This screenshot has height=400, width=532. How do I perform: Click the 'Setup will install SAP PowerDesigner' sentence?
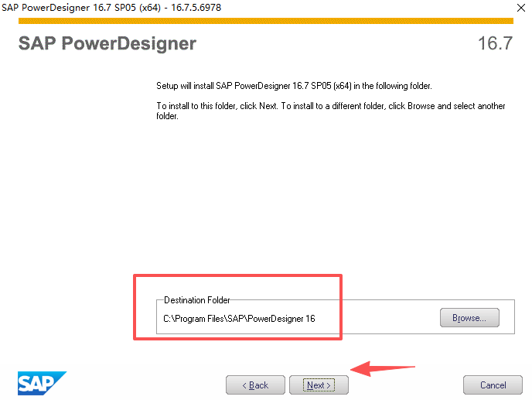pyautogui.click(x=294, y=86)
